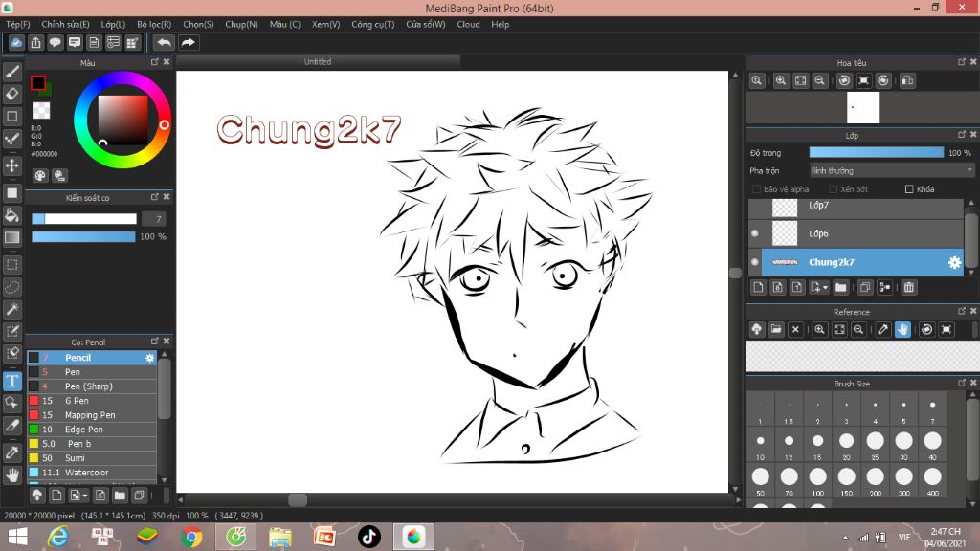Select the Move tool
Image resolution: width=980 pixels, height=551 pixels.
(x=12, y=165)
